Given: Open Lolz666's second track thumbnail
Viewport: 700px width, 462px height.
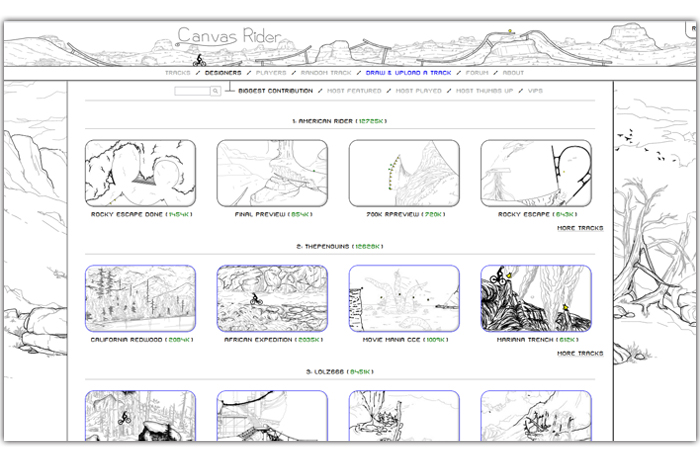Looking at the screenshot, I should click(272, 416).
